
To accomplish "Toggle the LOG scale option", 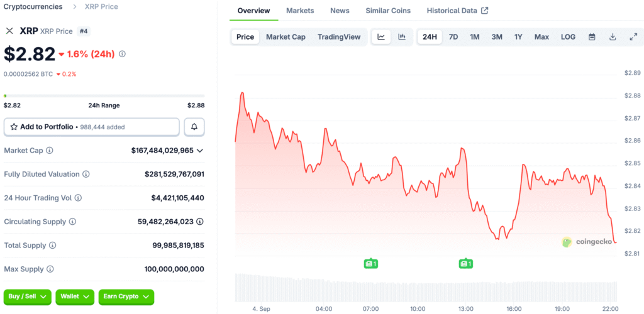I will (568, 37).
